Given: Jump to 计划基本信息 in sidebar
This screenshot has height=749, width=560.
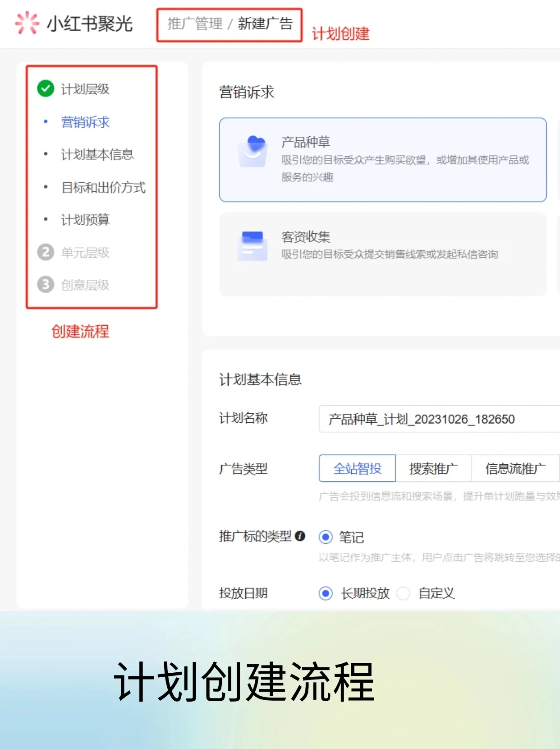Looking at the screenshot, I should (x=97, y=155).
